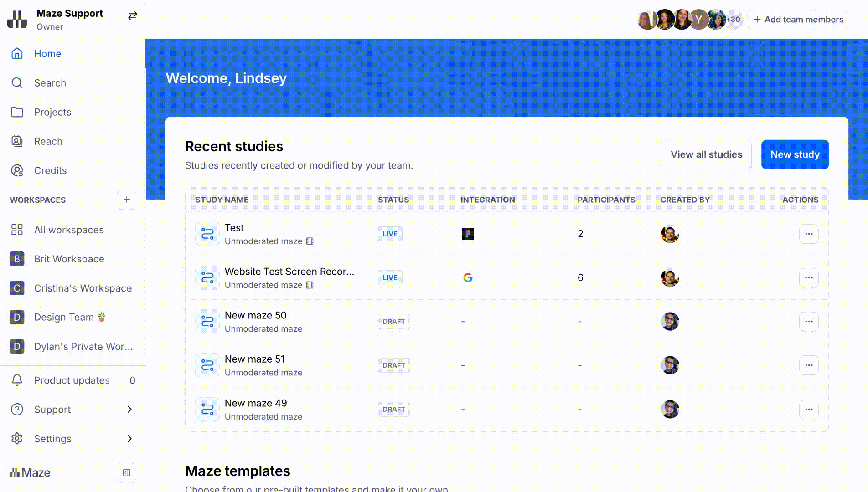The height and width of the screenshot is (492, 868).
Task: Open the Test study maze icon
Action: pyautogui.click(x=207, y=234)
